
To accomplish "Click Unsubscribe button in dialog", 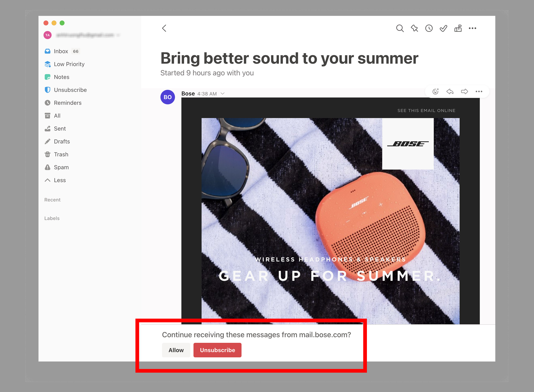I will tap(217, 350).
